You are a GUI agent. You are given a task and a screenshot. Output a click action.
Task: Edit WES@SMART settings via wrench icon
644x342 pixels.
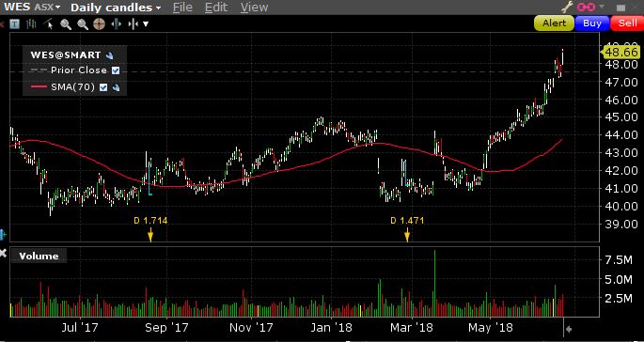pyautogui.click(x=110, y=55)
